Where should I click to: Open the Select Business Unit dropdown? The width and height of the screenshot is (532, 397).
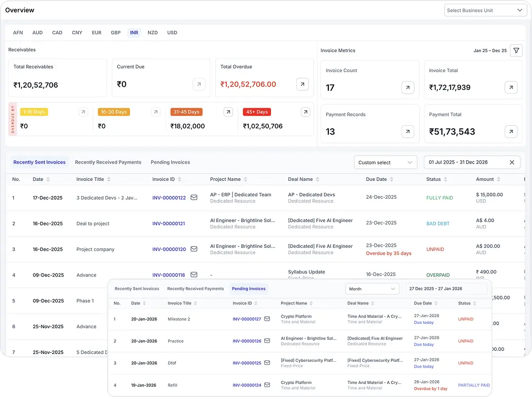pos(485,9)
